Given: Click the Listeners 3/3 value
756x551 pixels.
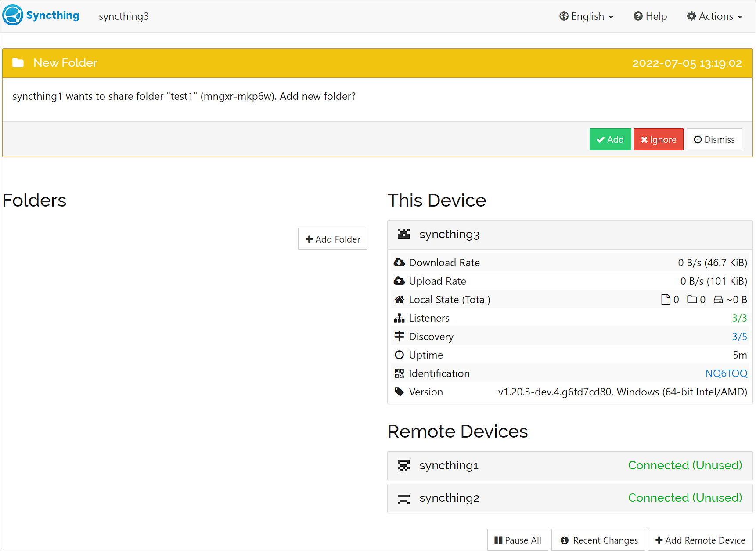Looking at the screenshot, I should (x=739, y=318).
